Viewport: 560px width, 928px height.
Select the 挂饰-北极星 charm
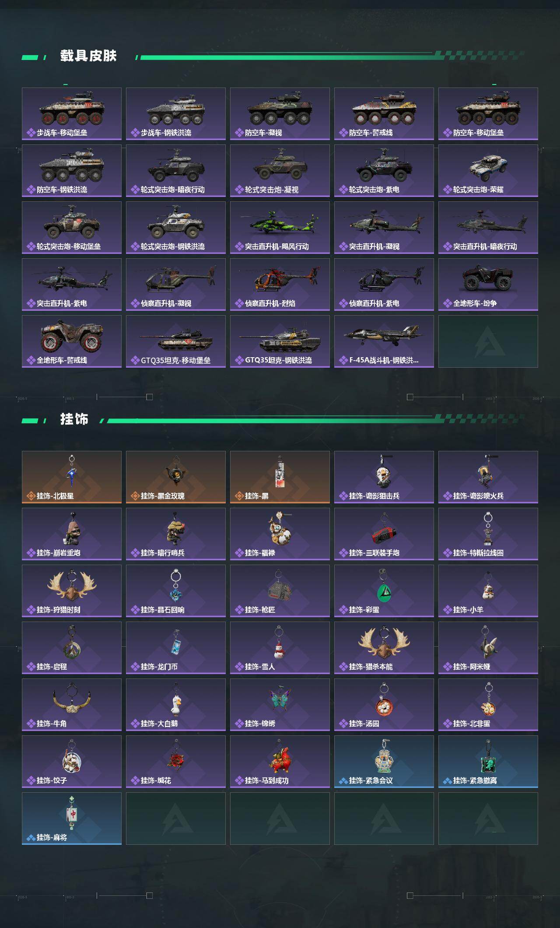tap(72, 477)
